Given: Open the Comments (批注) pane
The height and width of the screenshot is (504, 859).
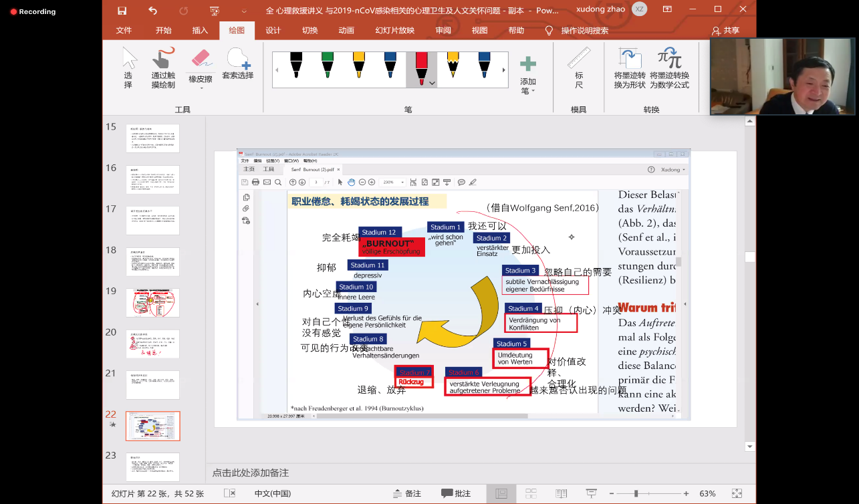Looking at the screenshot, I should tap(456, 493).
